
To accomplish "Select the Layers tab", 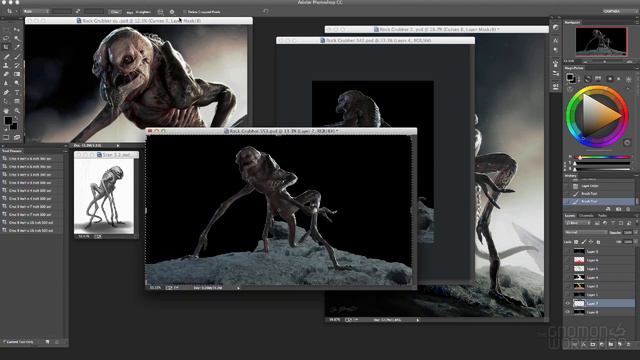I will (x=570, y=216).
